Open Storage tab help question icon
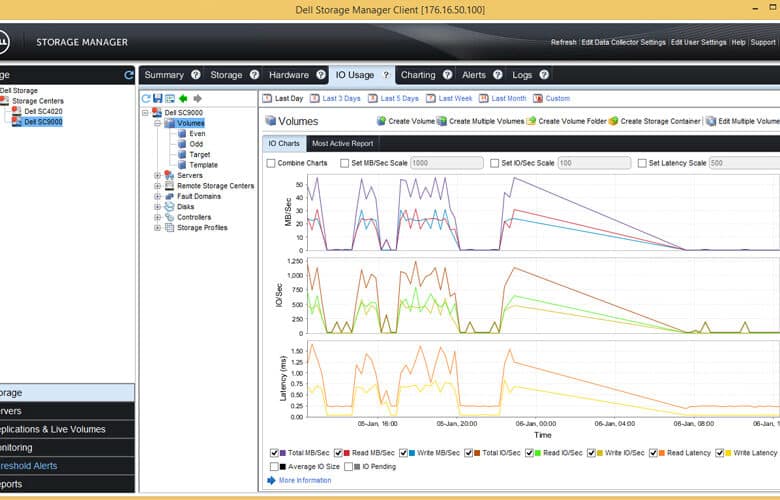 (x=254, y=75)
